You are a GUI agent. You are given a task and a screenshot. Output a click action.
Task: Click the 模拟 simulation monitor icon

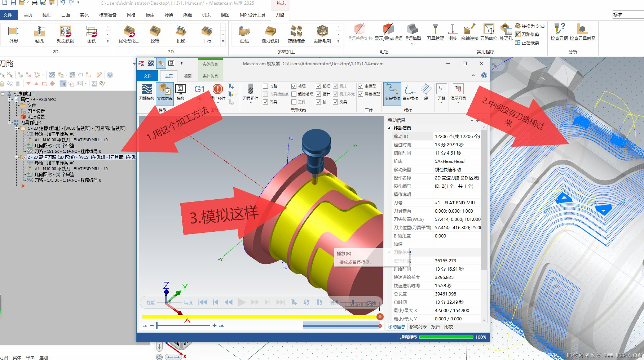181,92
